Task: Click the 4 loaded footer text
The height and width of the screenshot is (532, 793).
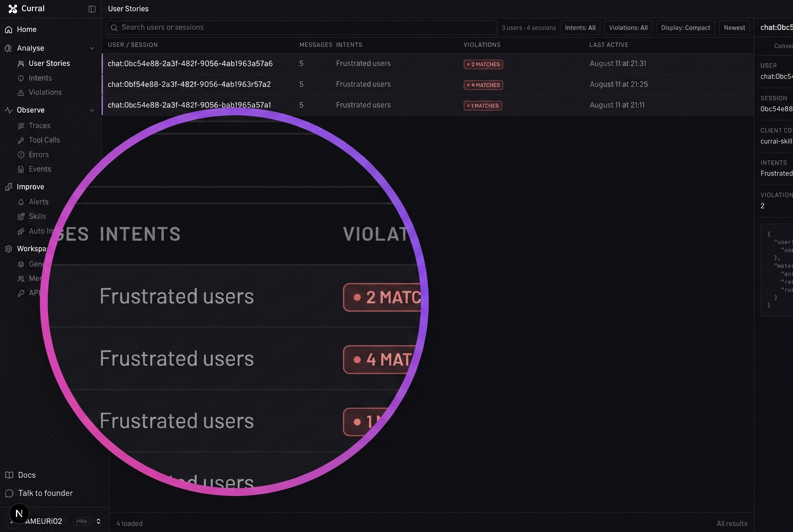Action: coord(129,524)
